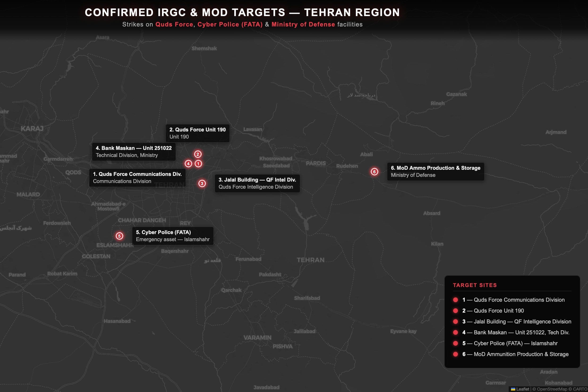Click the Baqershahr place label
The image size is (588, 392).
(x=175, y=251)
